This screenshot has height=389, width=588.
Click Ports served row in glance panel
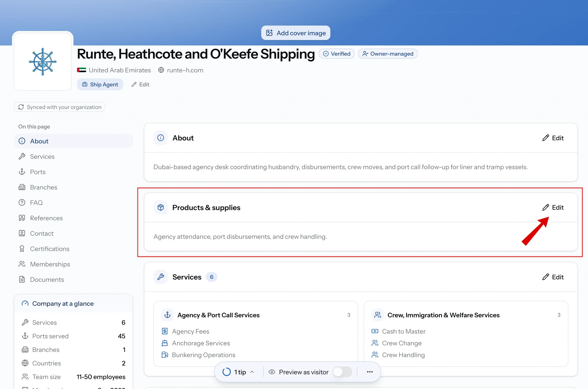(74, 336)
